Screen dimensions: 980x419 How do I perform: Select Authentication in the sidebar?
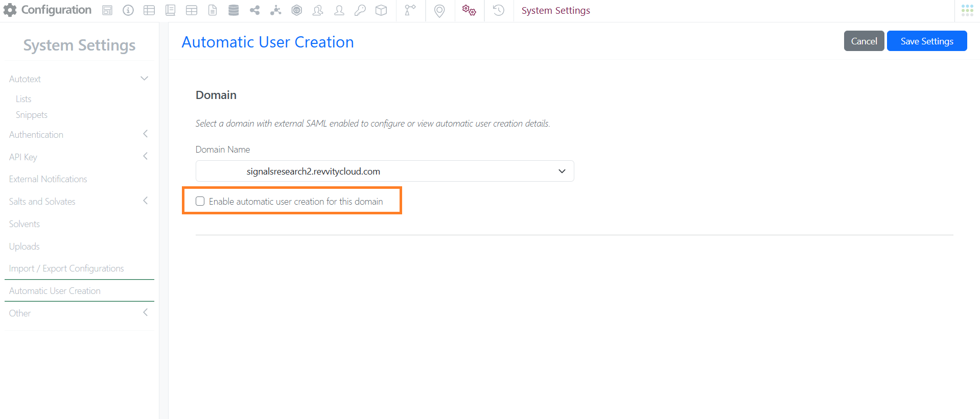pyautogui.click(x=36, y=135)
